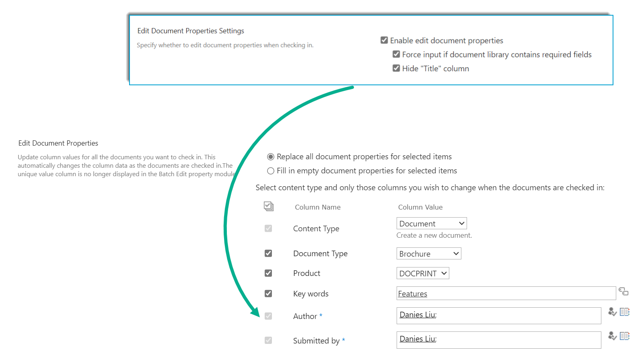Choose Fill in empty document properties option
Viewport: 644px width, 362px height.
[x=271, y=171]
